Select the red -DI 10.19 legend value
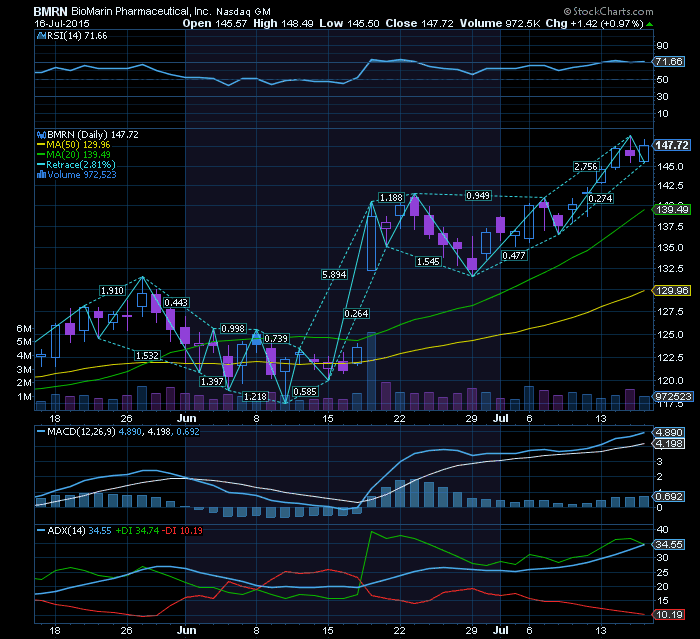 click(x=182, y=531)
